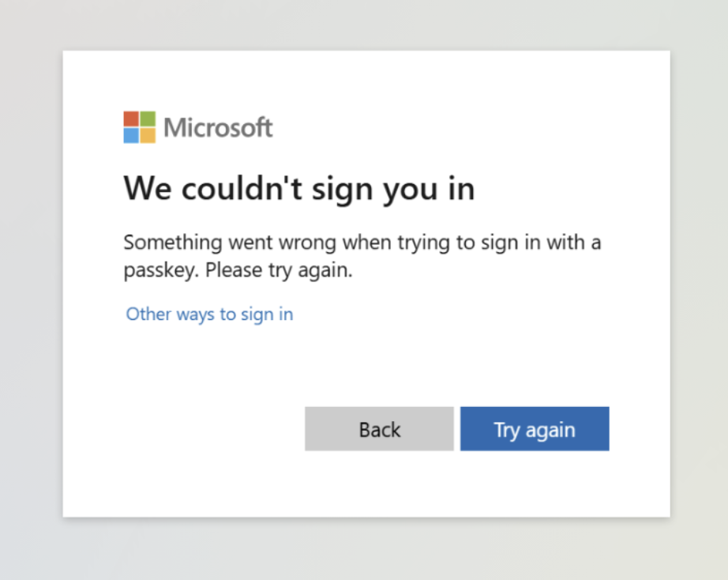Click the word "Other" in the sign-in link
This screenshot has height=580, width=728.
point(148,314)
